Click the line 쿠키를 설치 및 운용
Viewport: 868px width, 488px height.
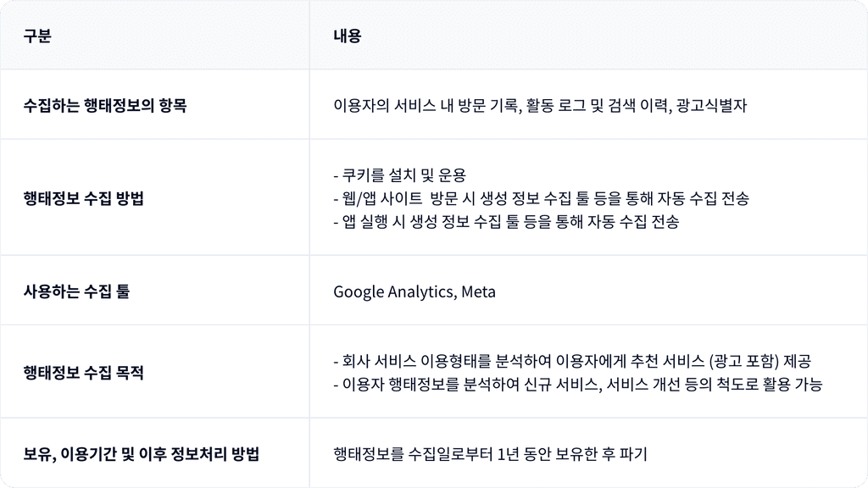coord(400,175)
